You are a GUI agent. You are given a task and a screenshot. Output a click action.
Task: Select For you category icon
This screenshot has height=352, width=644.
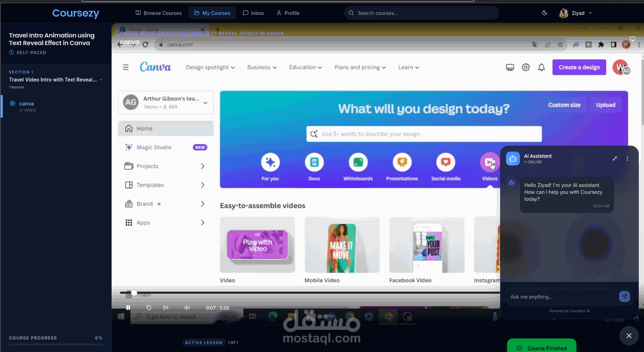[x=270, y=162]
